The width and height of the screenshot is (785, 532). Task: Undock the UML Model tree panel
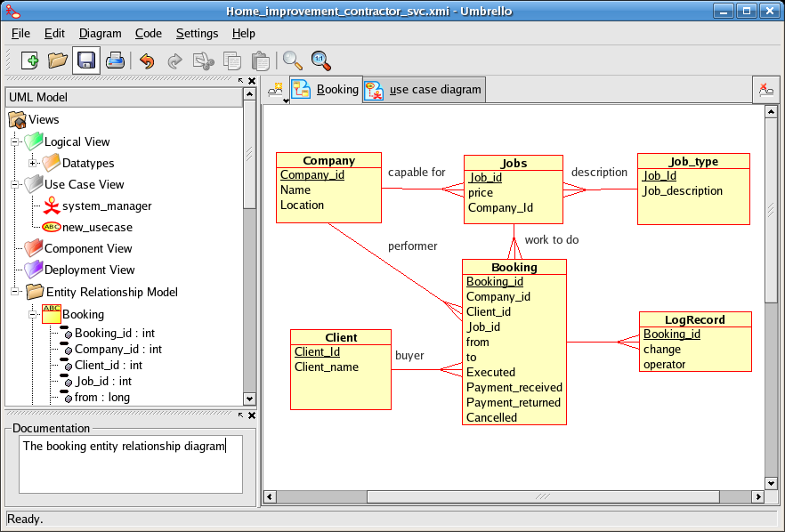(x=241, y=81)
